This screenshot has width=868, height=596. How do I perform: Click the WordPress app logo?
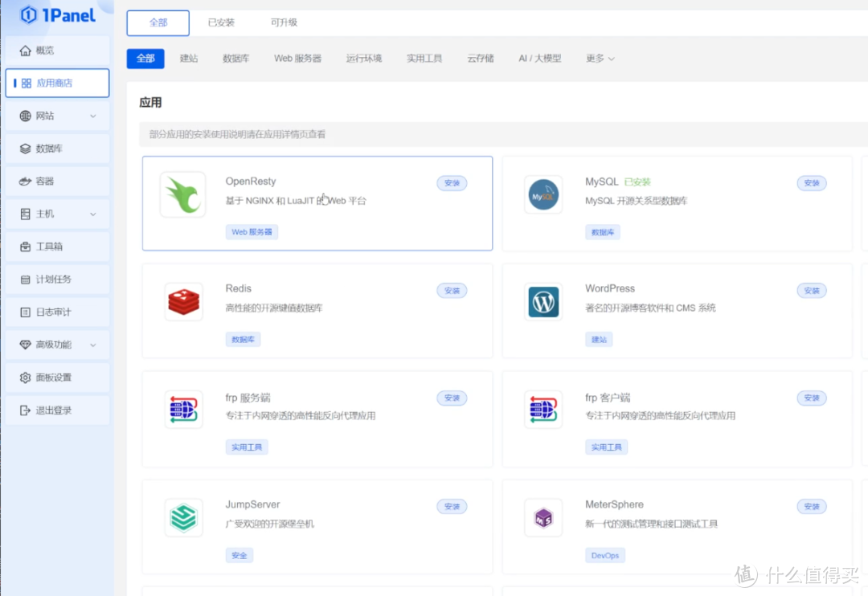[542, 301]
